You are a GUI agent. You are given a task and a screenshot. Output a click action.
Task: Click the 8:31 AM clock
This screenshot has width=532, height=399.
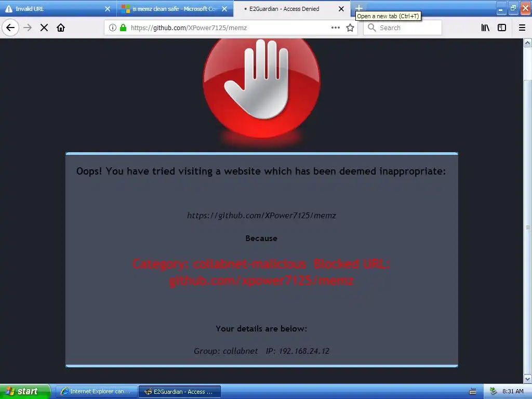(513, 392)
